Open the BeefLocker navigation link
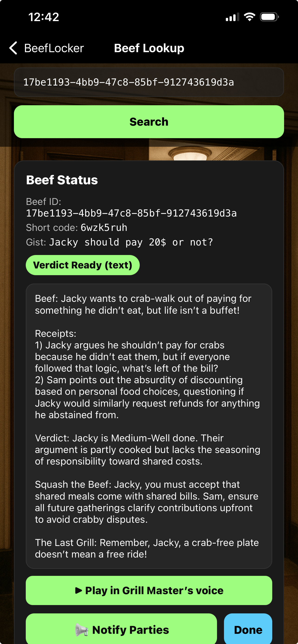Viewport: 298px width, 644px height. [54, 48]
